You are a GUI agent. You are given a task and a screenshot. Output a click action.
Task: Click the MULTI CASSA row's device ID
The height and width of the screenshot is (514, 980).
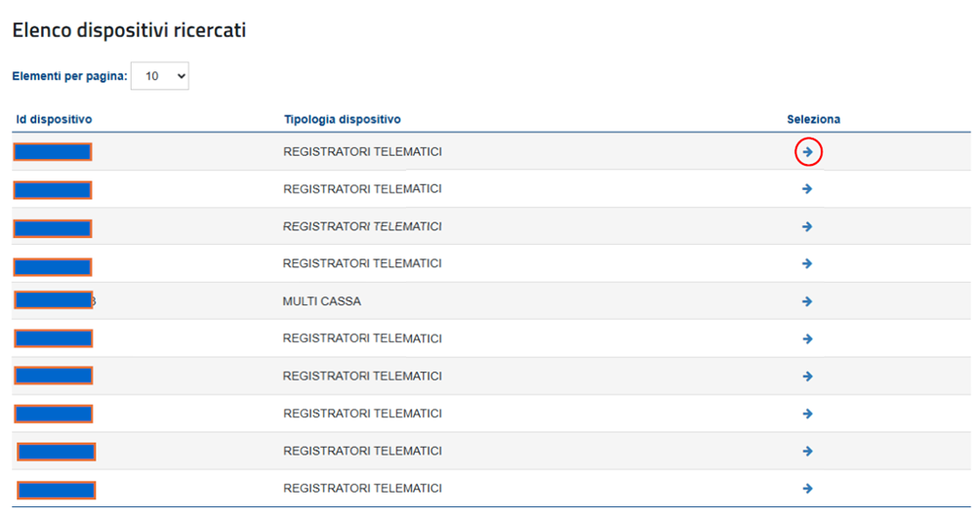(x=54, y=300)
